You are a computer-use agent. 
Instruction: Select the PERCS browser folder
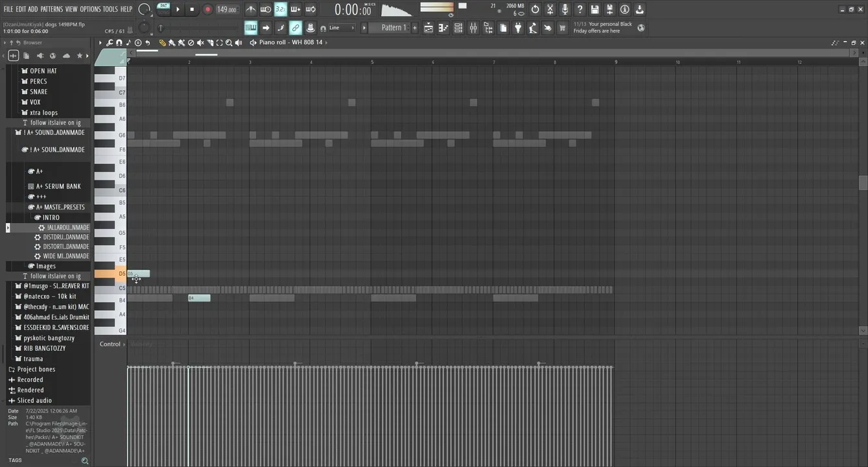tap(38, 81)
